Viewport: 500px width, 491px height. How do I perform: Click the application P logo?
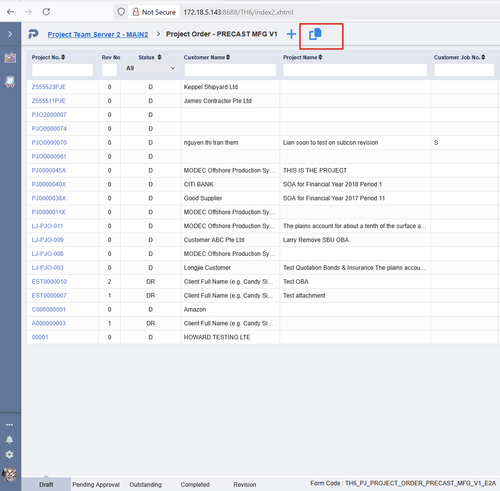click(x=33, y=34)
